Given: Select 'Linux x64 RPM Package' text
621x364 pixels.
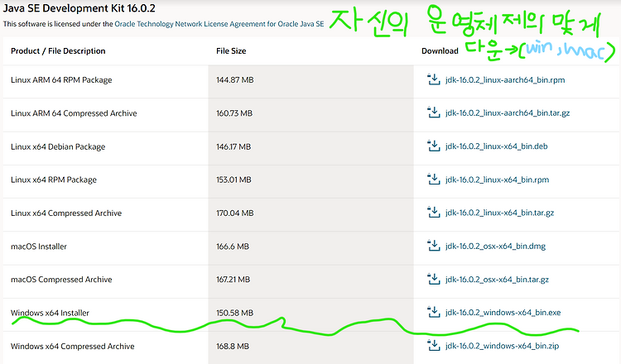Looking at the screenshot, I should coord(54,180).
